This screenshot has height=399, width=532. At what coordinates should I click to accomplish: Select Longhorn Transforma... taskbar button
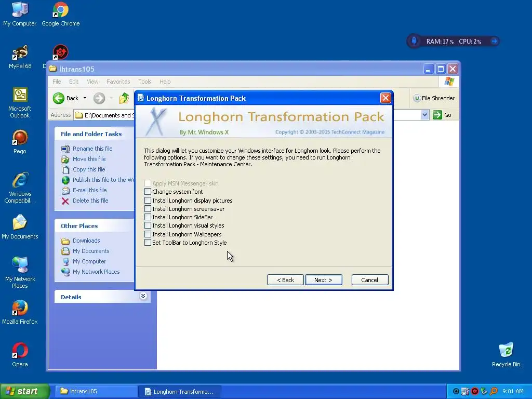[180, 391]
